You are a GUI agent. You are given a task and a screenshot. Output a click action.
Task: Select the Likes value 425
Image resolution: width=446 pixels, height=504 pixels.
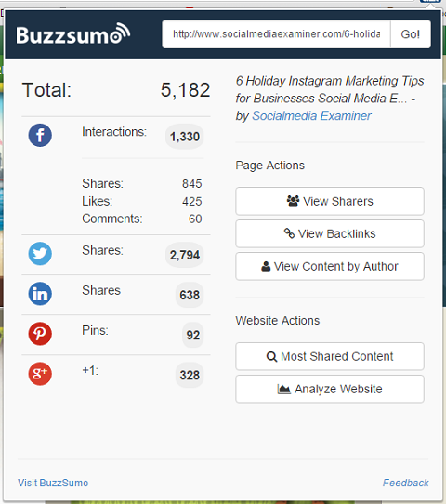[192, 202]
